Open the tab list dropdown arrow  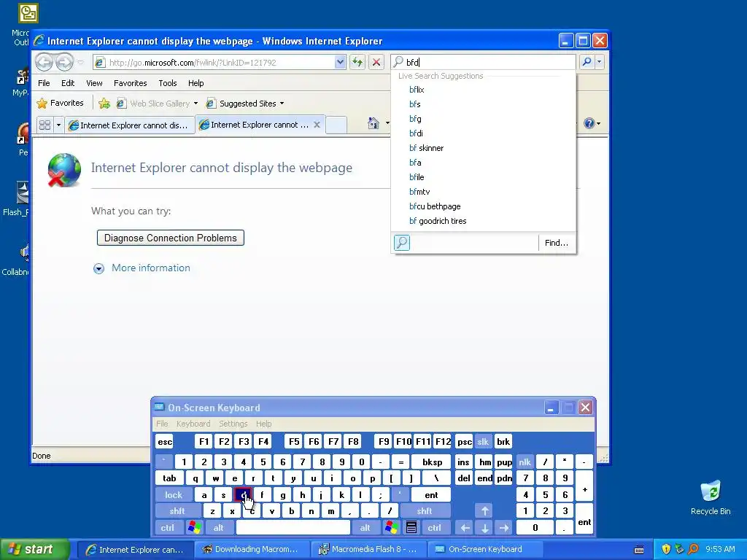58,125
